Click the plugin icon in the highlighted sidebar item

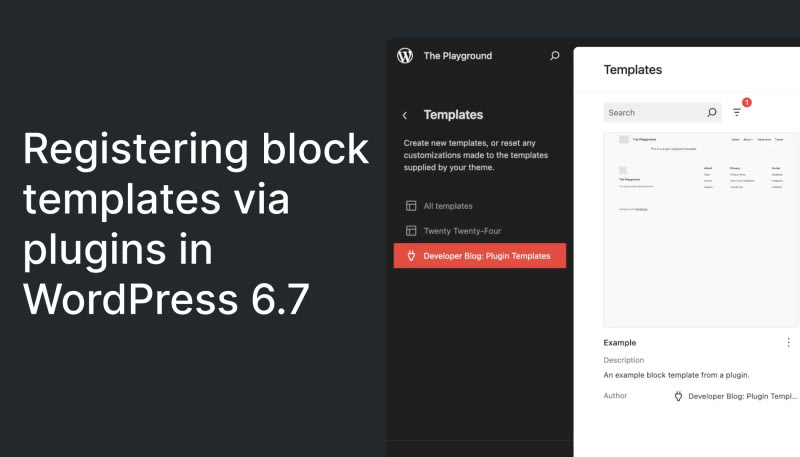coord(411,256)
